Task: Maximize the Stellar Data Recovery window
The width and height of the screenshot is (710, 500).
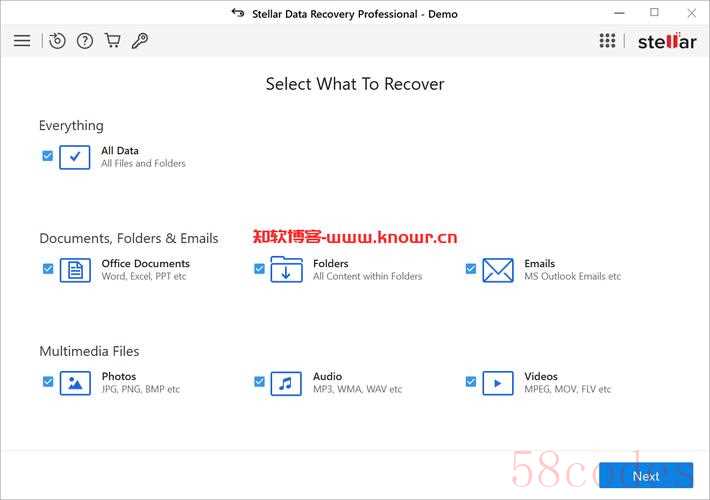Action: pos(654,13)
